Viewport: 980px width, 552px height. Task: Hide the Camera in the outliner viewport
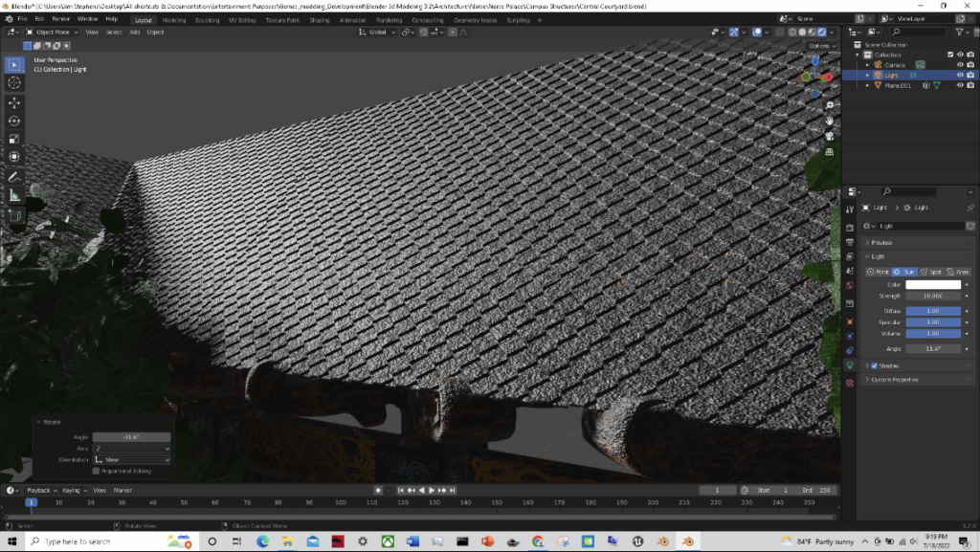[960, 65]
